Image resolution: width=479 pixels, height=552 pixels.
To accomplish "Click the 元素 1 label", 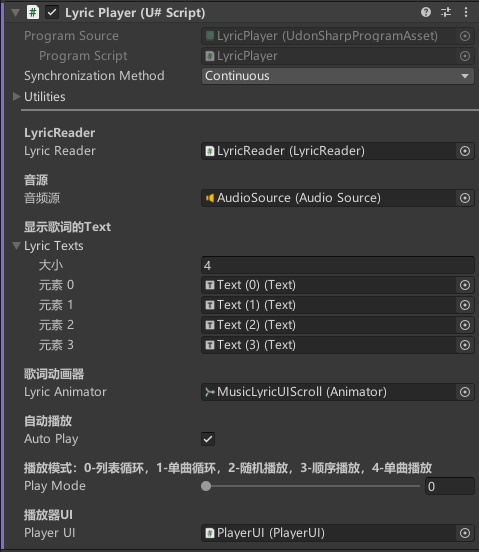I will [x=56, y=305].
